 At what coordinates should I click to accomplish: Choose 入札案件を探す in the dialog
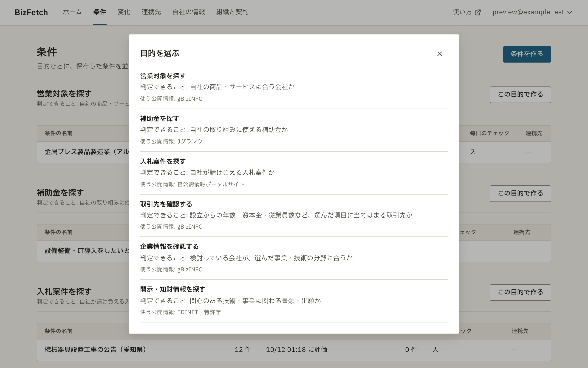[294, 173]
